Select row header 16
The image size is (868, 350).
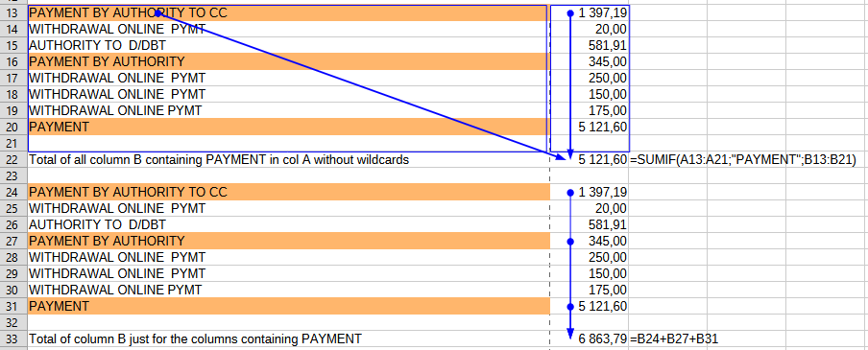pos(13,61)
